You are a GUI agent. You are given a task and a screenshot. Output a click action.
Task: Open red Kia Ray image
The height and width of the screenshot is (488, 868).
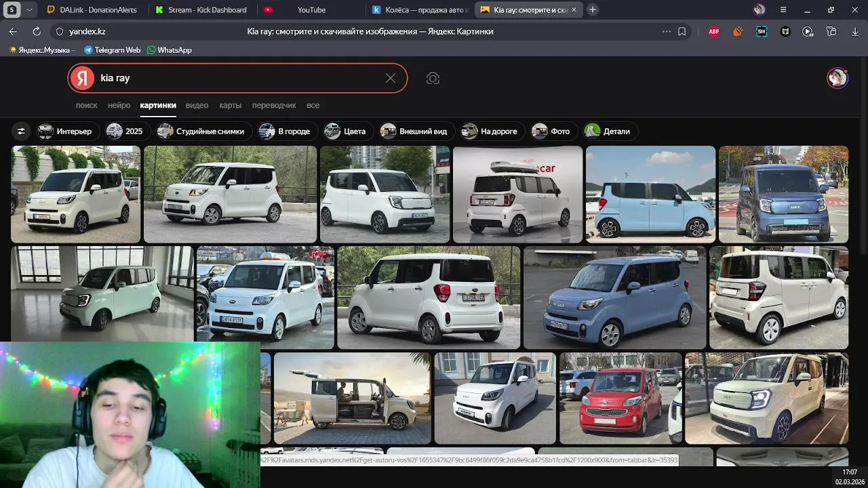pyautogui.click(x=620, y=398)
